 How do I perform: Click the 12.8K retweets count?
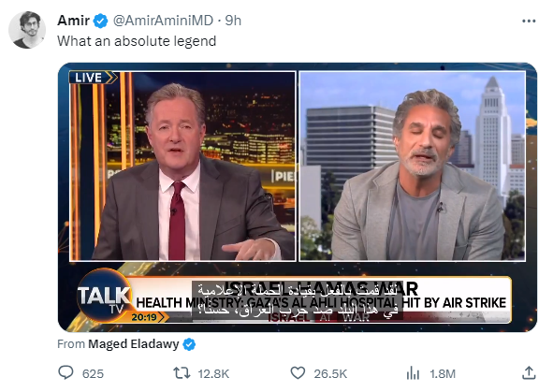click(213, 373)
